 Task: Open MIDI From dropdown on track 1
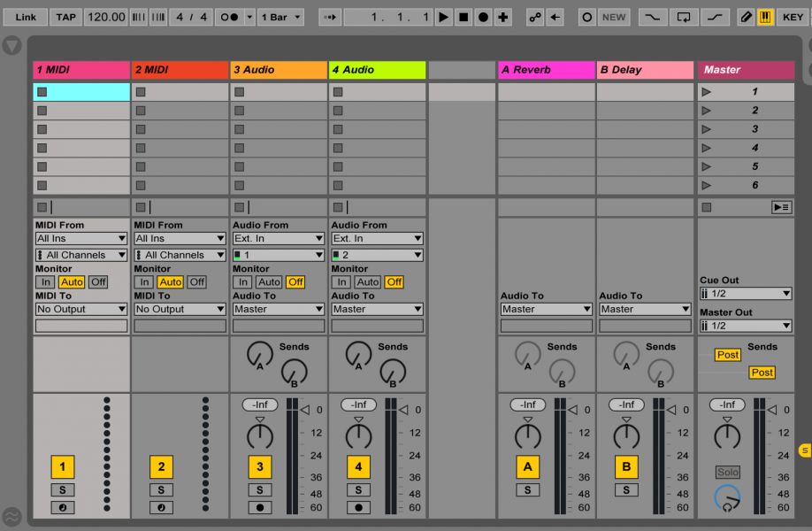[81, 238]
